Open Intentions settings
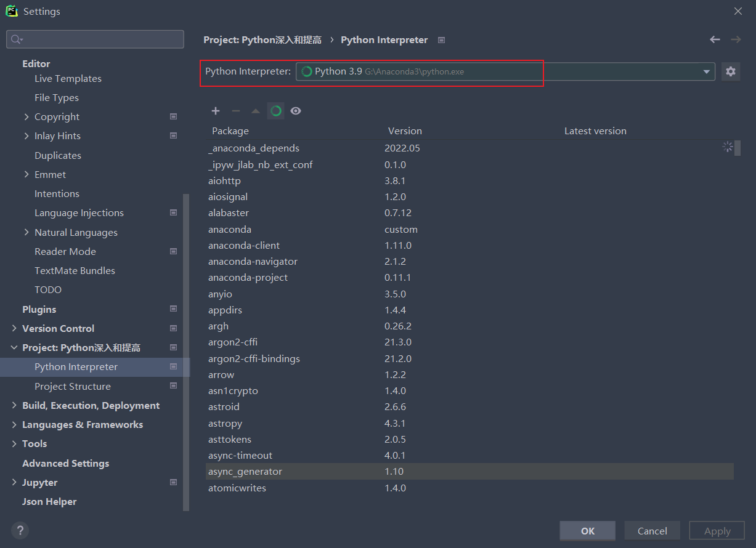This screenshot has height=548, width=756. point(57,193)
